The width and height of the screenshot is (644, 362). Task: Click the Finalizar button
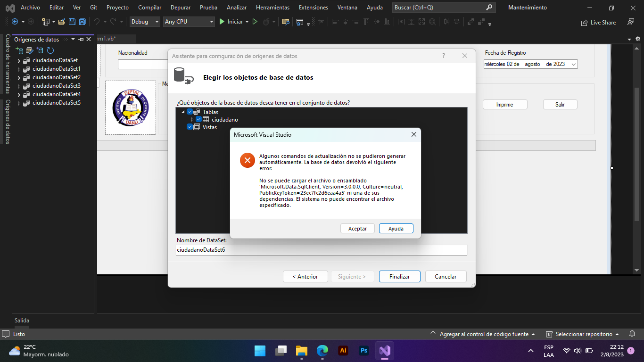[x=399, y=277]
